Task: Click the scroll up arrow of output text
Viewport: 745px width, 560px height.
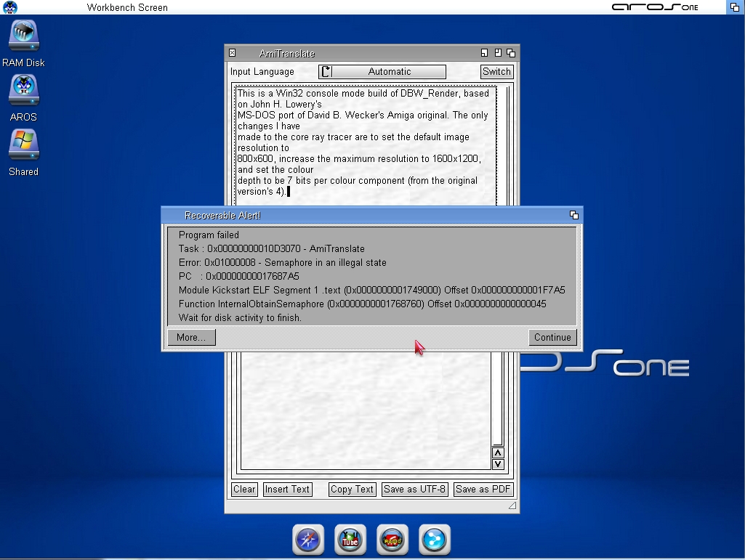Action: pyautogui.click(x=497, y=453)
